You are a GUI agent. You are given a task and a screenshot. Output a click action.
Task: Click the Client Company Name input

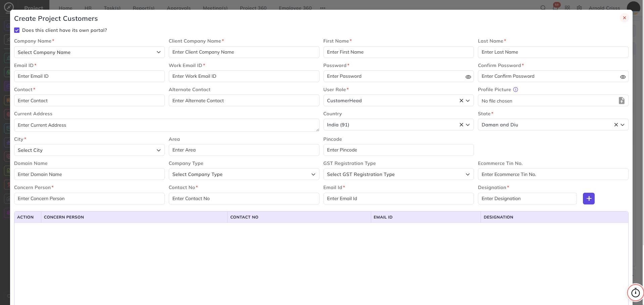click(x=244, y=52)
